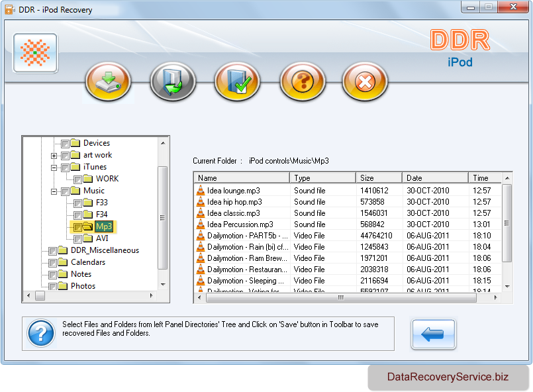Click the book with green checkmark button
Image resolution: width=533 pixels, height=392 pixels.
pyautogui.click(x=237, y=81)
